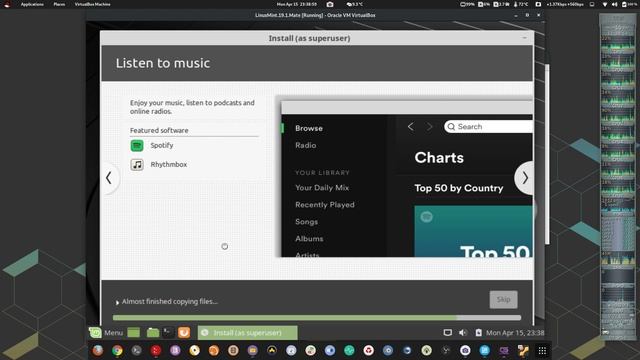Click the volume speaker icon in Mint panel

[462, 333]
